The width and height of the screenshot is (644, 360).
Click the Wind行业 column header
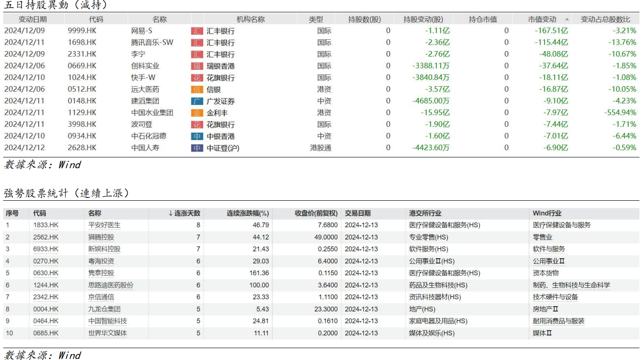[547, 213]
